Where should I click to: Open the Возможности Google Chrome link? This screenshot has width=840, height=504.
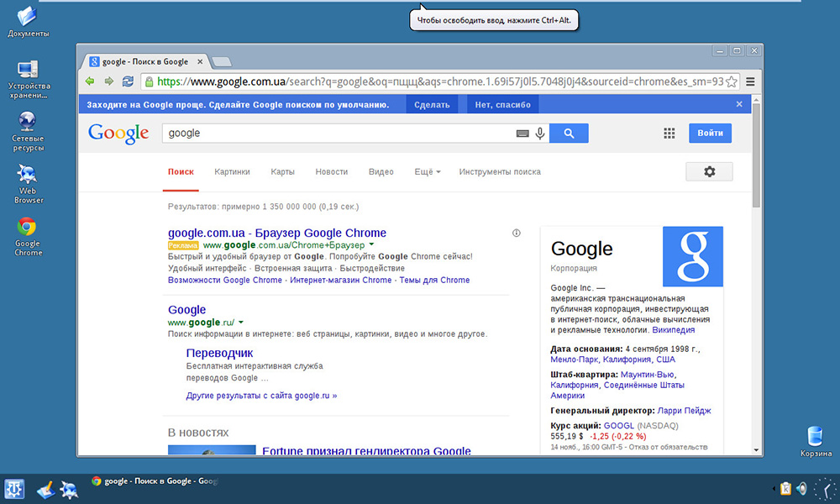pyautogui.click(x=225, y=280)
